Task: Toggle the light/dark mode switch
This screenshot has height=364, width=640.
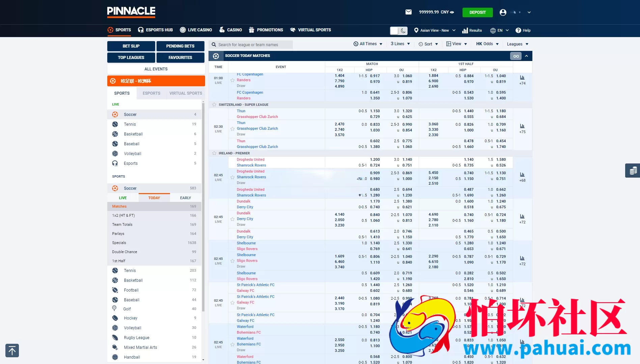Action: (398, 31)
